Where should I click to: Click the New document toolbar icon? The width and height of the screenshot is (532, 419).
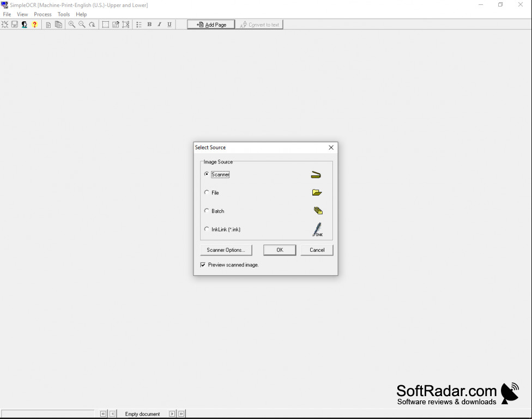coord(5,25)
